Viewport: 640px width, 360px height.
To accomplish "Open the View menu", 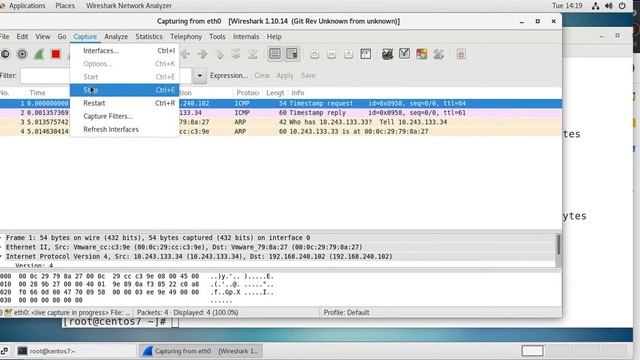I will coord(43,36).
